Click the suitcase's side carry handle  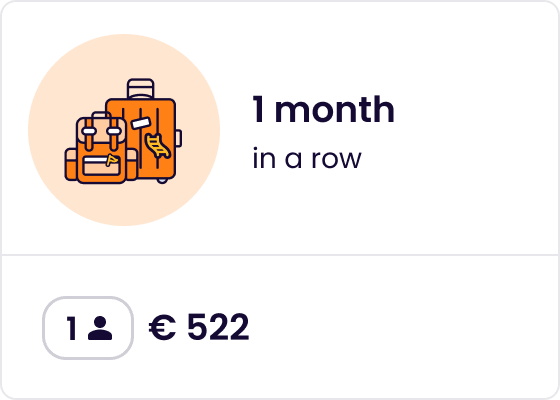179,138
